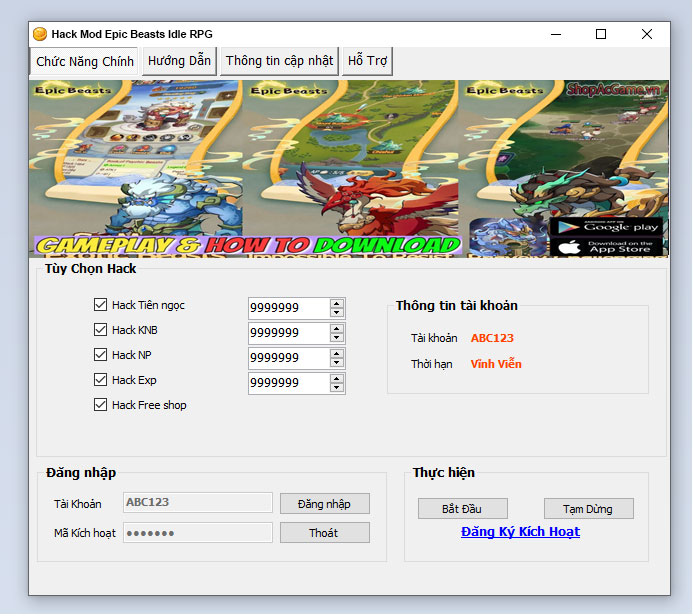This screenshot has height=616, width=693.
Task: Open Thông tin cập nhật tab
Action: 279,61
